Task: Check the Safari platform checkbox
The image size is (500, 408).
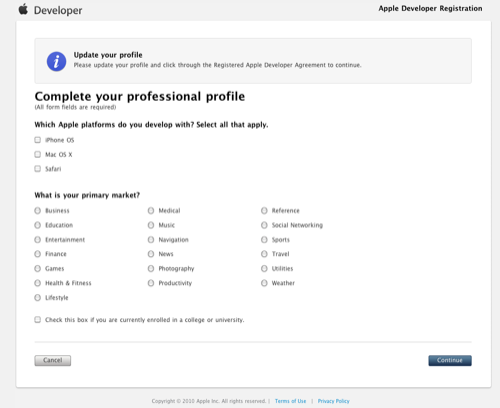Action: tap(38, 169)
